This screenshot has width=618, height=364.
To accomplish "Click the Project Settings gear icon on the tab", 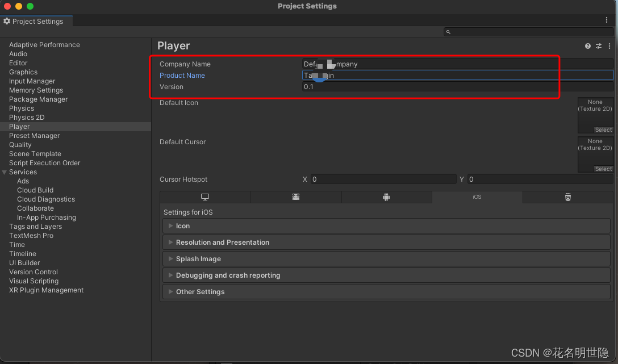I will click(x=7, y=21).
